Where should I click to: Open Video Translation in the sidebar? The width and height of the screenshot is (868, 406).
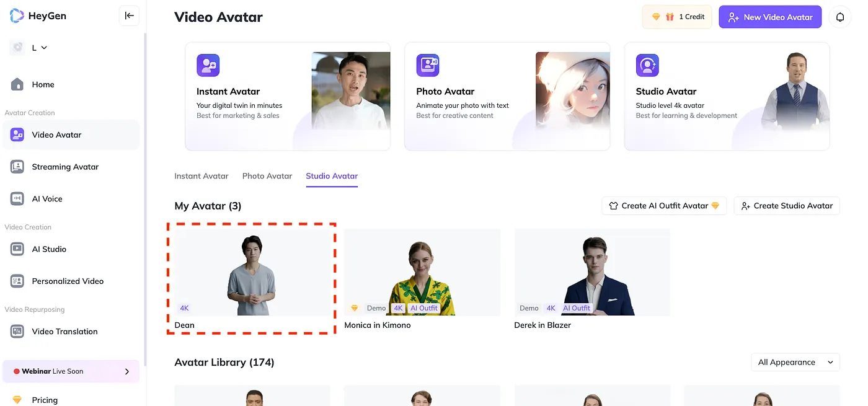71,332
